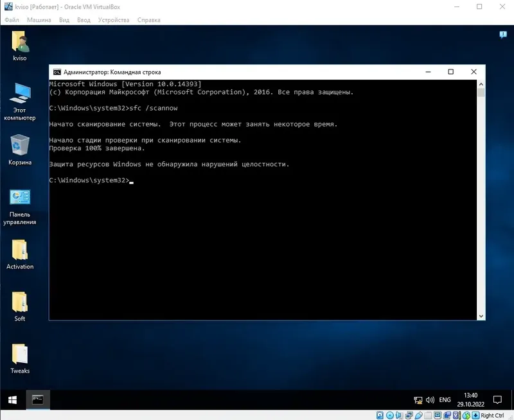Mute audio via the speaker tray icon
Screen dimensions: 514x420
pos(429,399)
